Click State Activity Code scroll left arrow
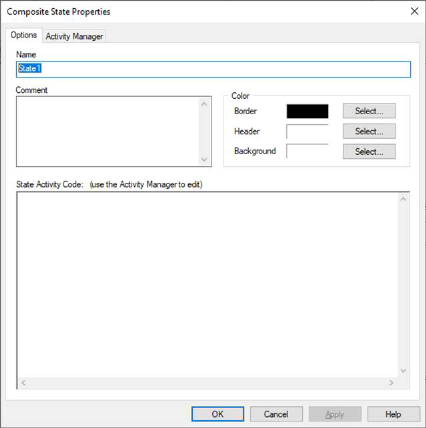 (23, 383)
